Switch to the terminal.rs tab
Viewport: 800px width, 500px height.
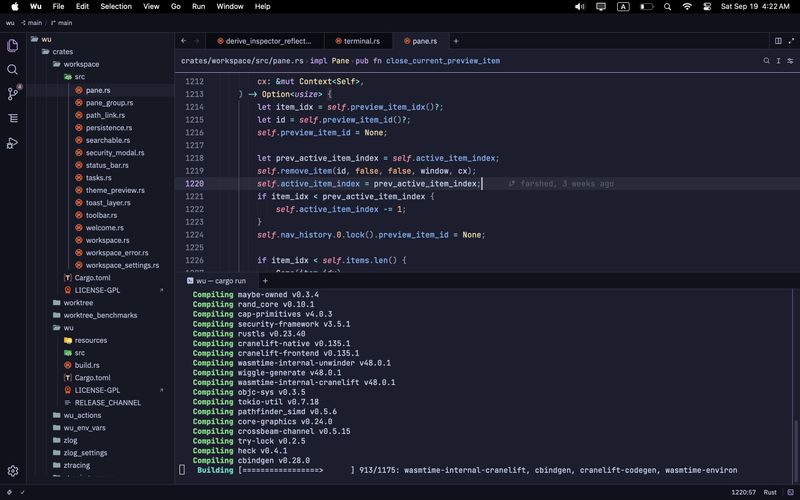(358, 41)
